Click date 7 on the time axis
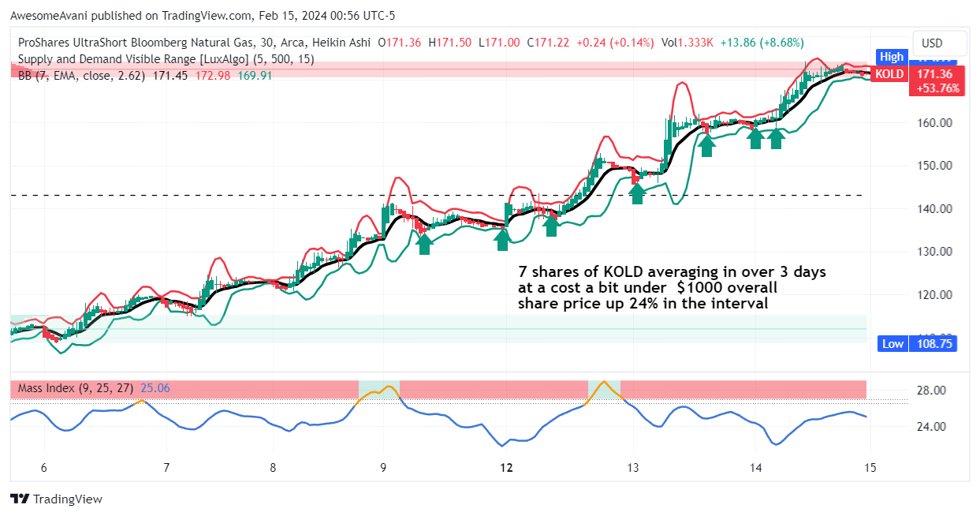This screenshot has width=980, height=516. click(x=166, y=467)
